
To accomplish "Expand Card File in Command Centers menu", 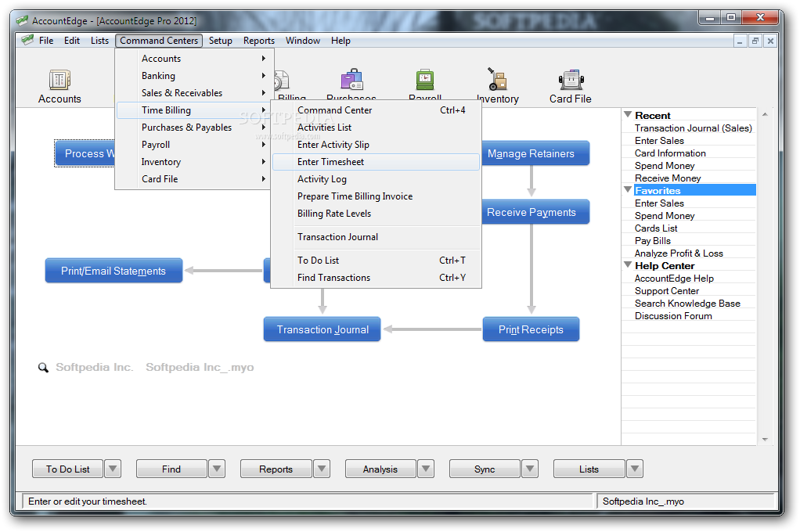I will pos(194,179).
